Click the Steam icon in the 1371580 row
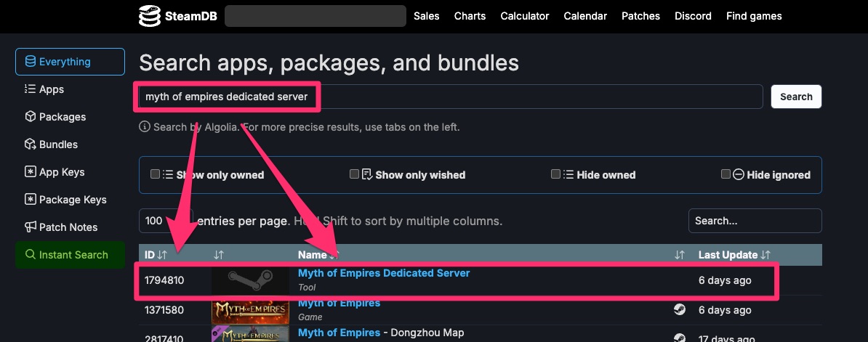 pyautogui.click(x=680, y=309)
